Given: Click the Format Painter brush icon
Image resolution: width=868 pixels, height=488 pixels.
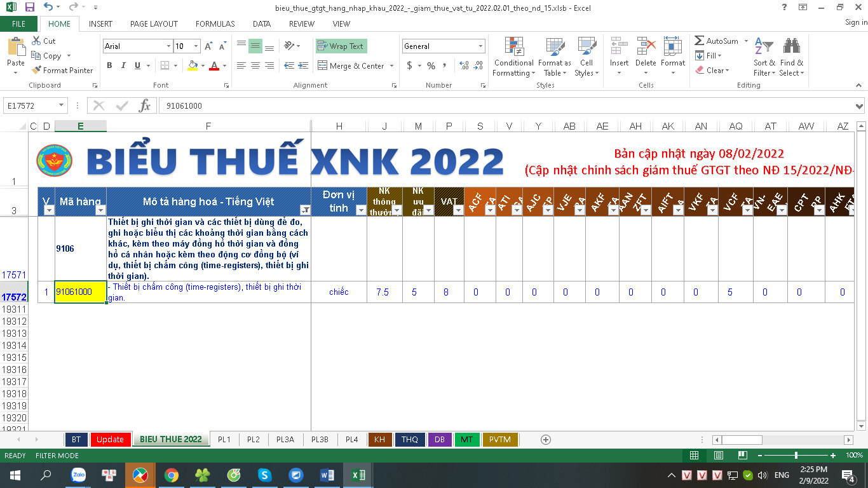Looking at the screenshot, I should (x=37, y=71).
